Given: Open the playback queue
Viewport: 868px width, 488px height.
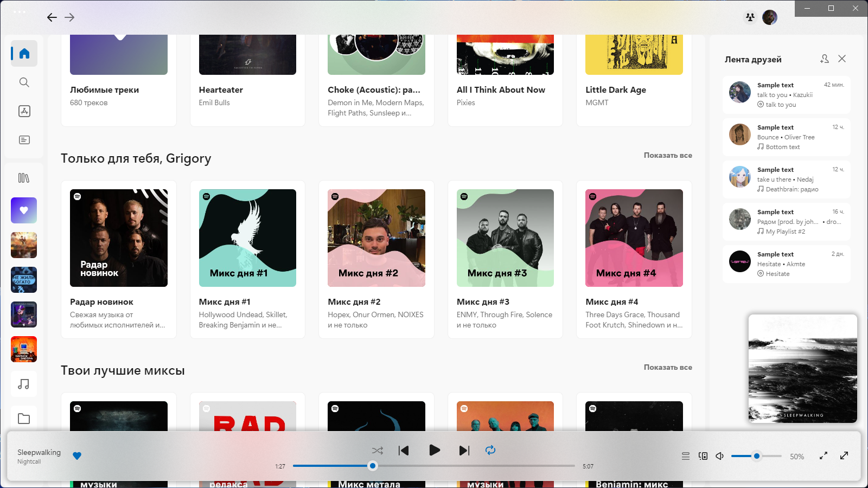Looking at the screenshot, I should point(686,456).
